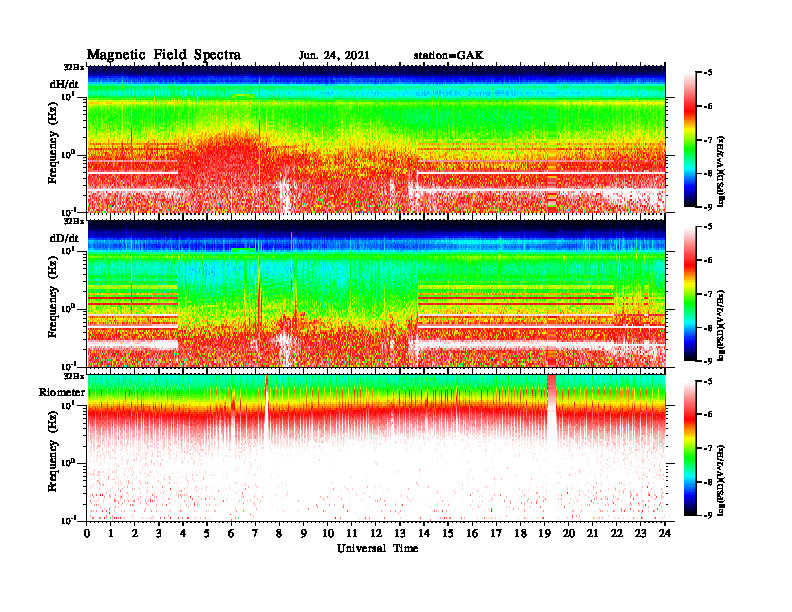Click the color scale bar beside dH/dt panel

689,139
